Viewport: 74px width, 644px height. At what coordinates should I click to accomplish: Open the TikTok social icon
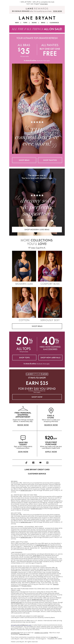(26, 463)
